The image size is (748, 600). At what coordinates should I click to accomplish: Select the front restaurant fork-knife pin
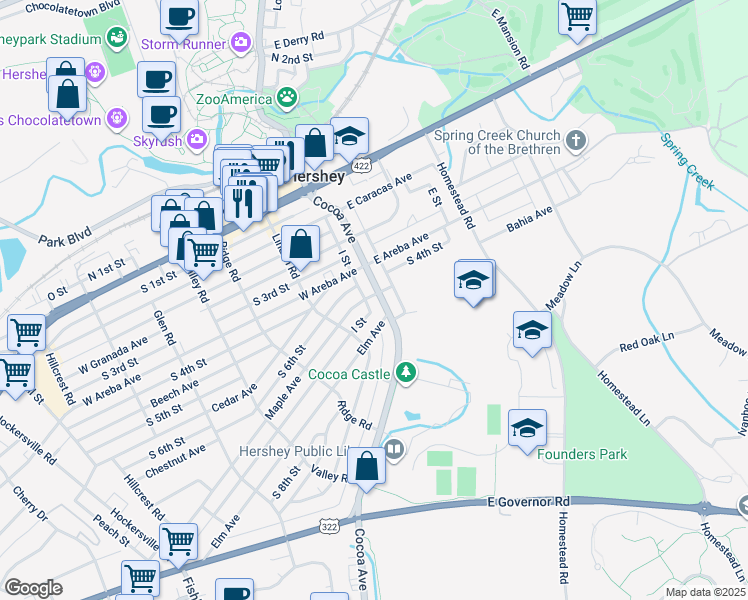tap(243, 205)
